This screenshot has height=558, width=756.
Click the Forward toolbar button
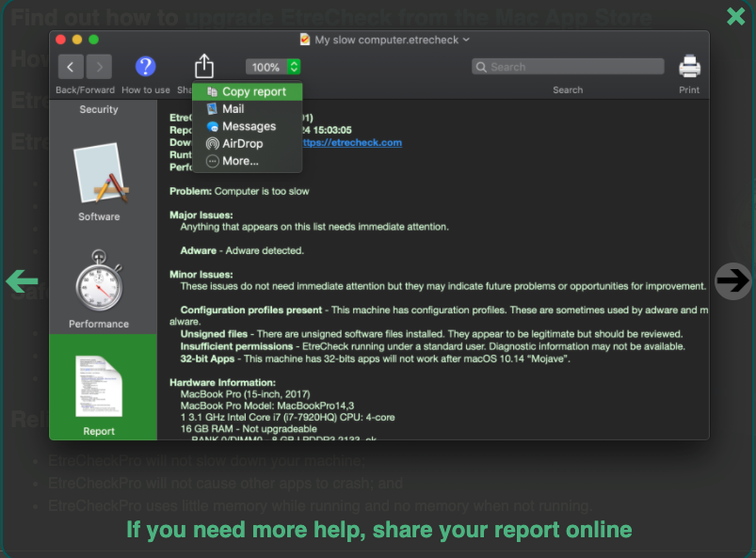pos(99,67)
